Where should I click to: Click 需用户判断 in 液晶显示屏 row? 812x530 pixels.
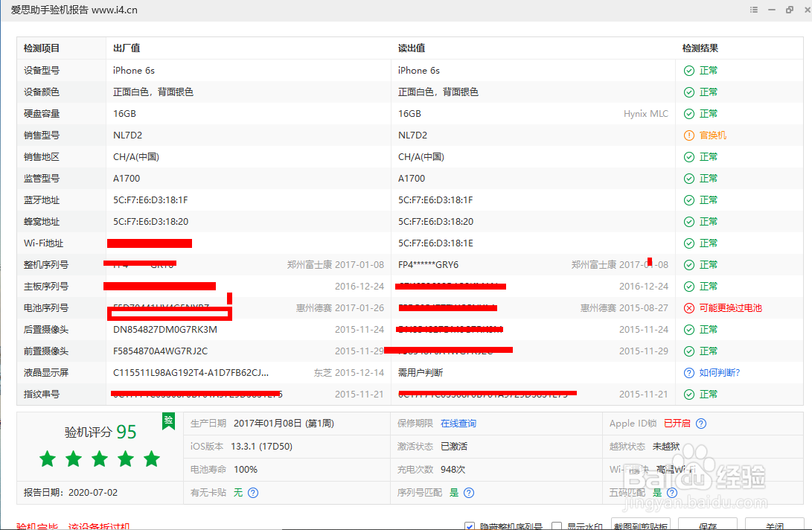pos(420,372)
